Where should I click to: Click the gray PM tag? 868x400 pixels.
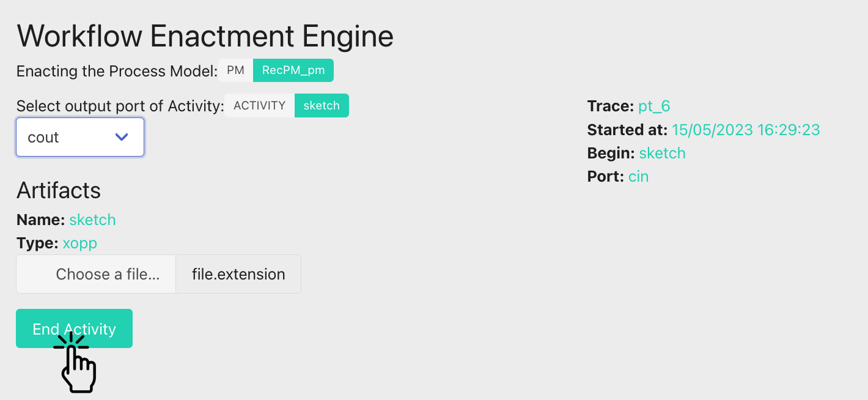coord(235,70)
